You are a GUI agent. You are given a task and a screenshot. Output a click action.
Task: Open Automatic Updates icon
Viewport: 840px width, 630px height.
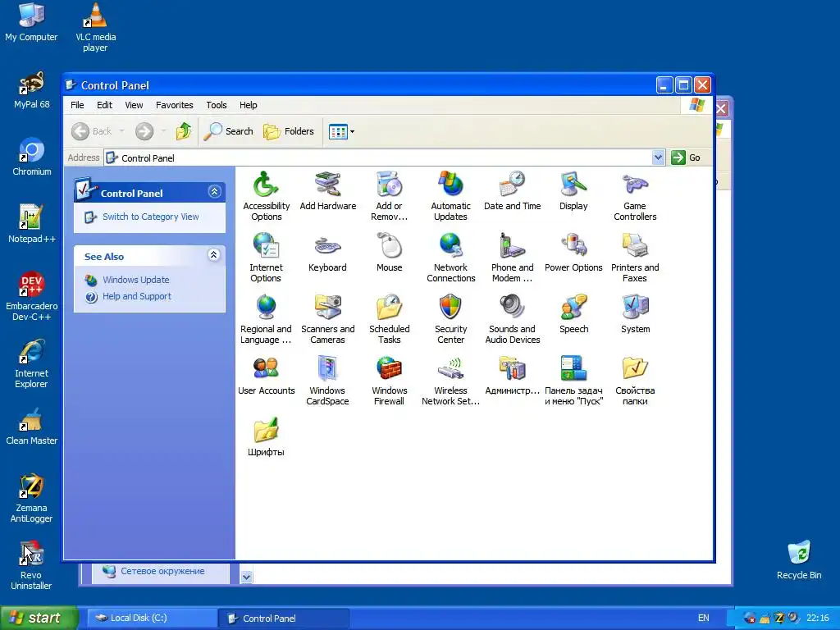451,185
